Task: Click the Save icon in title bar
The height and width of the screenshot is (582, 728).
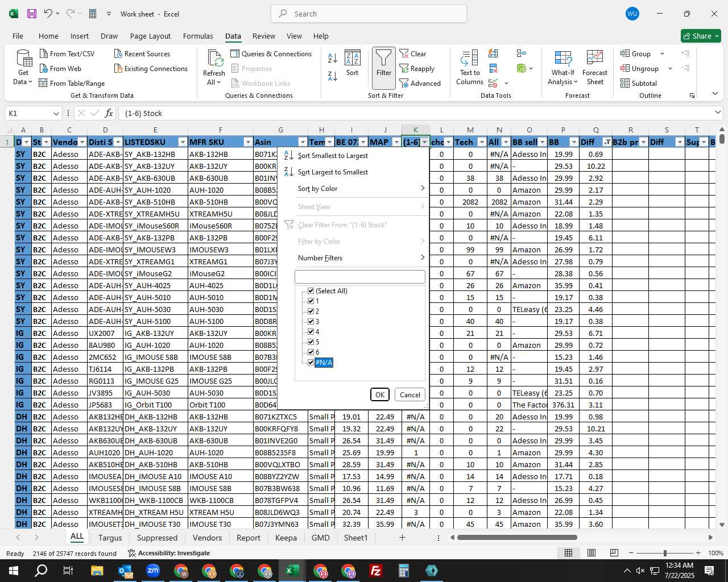Action: (x=32, y=14)
